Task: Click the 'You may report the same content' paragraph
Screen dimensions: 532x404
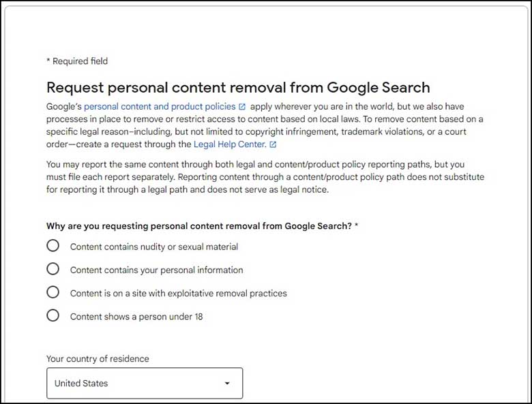Action: 265,177
